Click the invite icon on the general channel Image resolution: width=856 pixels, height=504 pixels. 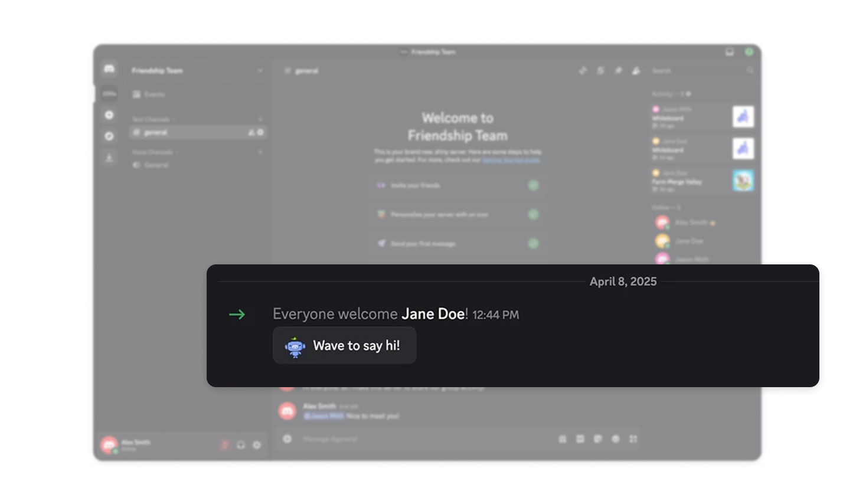click(251, 132)
